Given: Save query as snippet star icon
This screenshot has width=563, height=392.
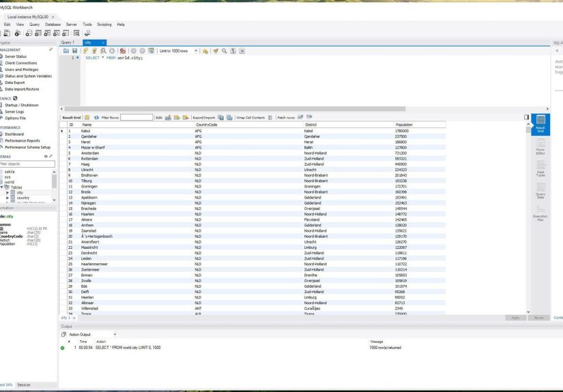Looking at the screenshot, I should [205, 51].
